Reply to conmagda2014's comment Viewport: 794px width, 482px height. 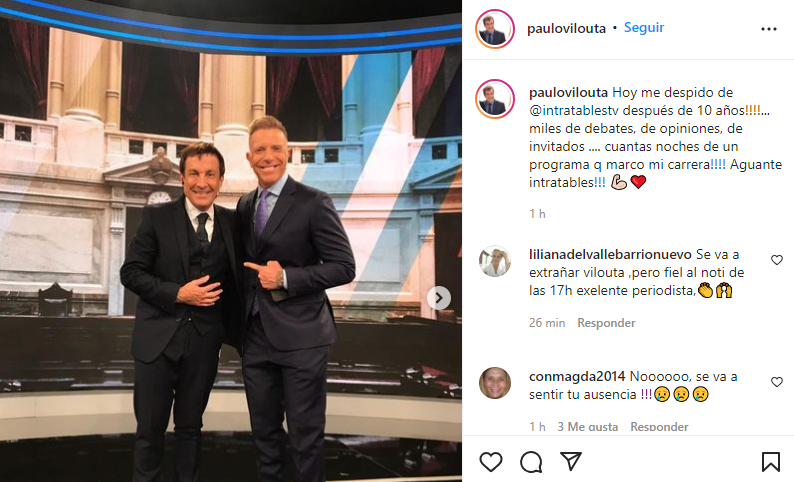659,427
